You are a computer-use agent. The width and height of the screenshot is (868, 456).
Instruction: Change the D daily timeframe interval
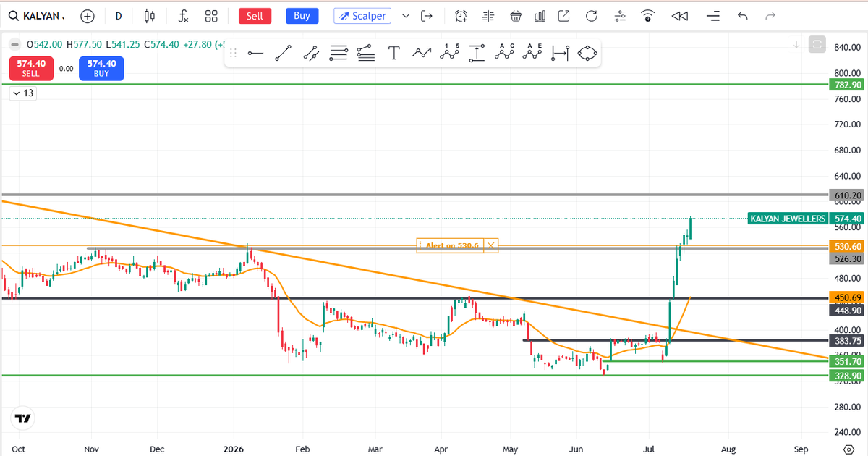(x=119, y=16)
